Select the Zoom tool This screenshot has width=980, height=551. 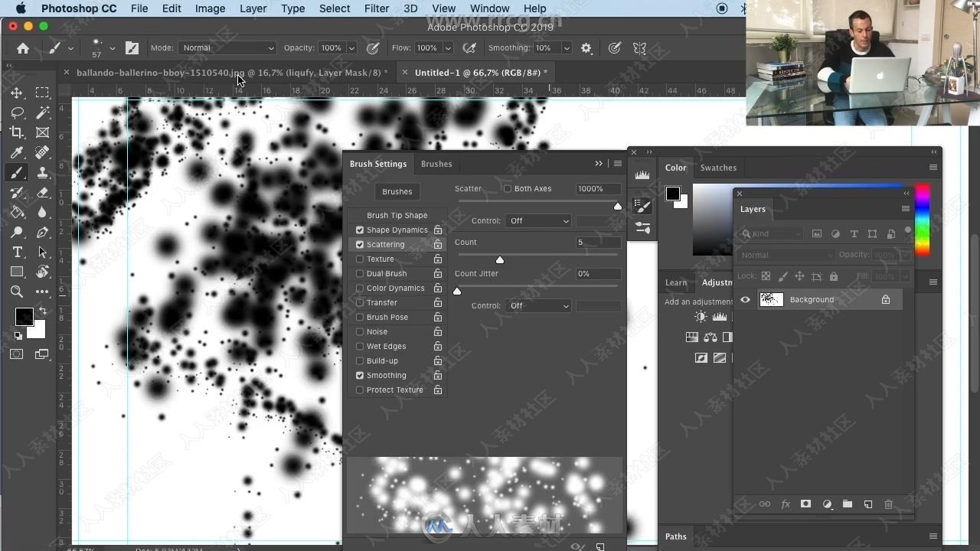(17, 292)
